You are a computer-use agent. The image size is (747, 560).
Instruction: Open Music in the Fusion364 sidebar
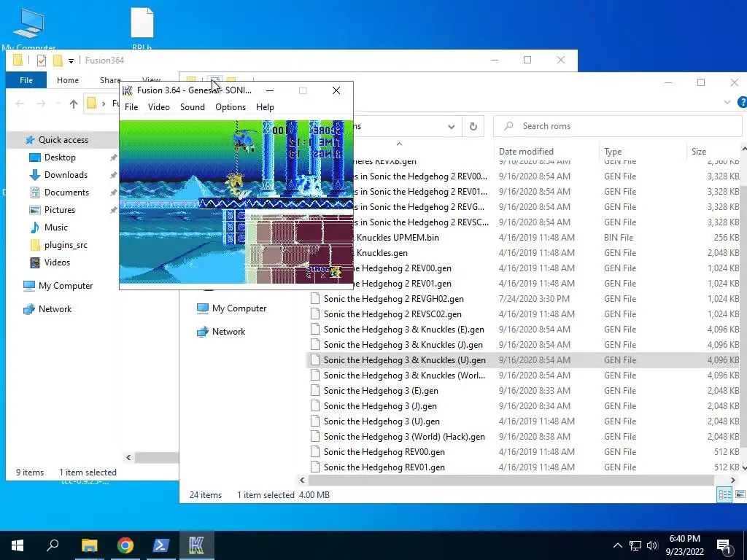55,227
